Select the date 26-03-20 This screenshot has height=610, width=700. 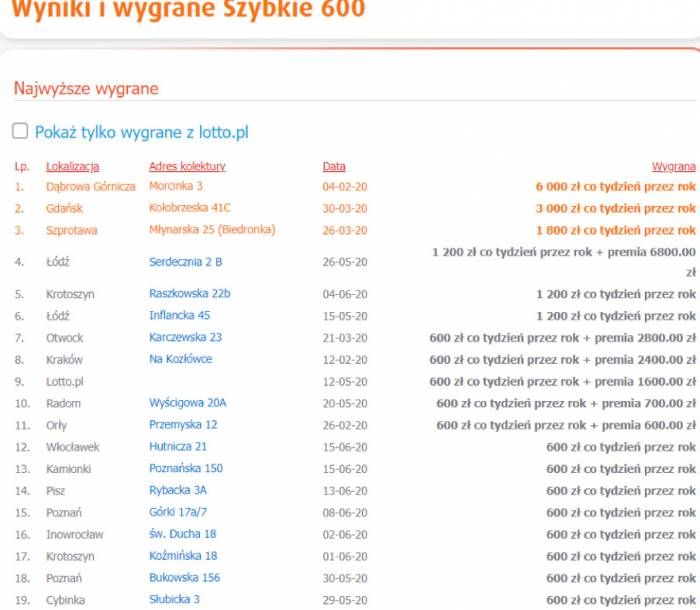tap(345, 230)
